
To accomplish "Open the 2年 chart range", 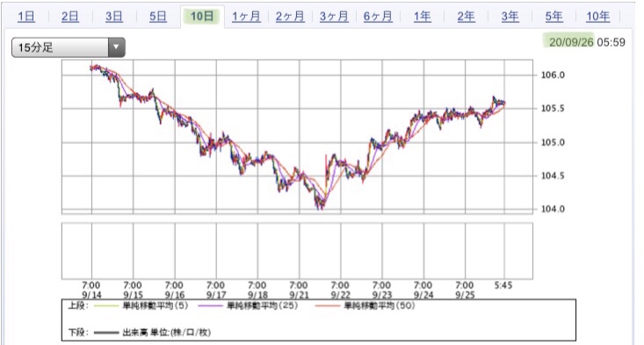I will (x=467, y=17).
